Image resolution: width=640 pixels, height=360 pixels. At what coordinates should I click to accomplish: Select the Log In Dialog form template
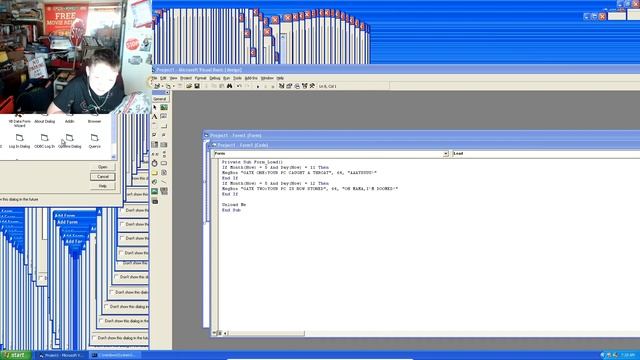(x=20, y=141)
